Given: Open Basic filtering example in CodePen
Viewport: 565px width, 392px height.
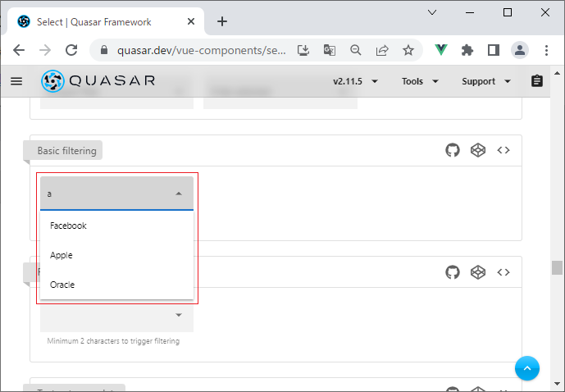Looking at the screenshot, I should 478,150.
